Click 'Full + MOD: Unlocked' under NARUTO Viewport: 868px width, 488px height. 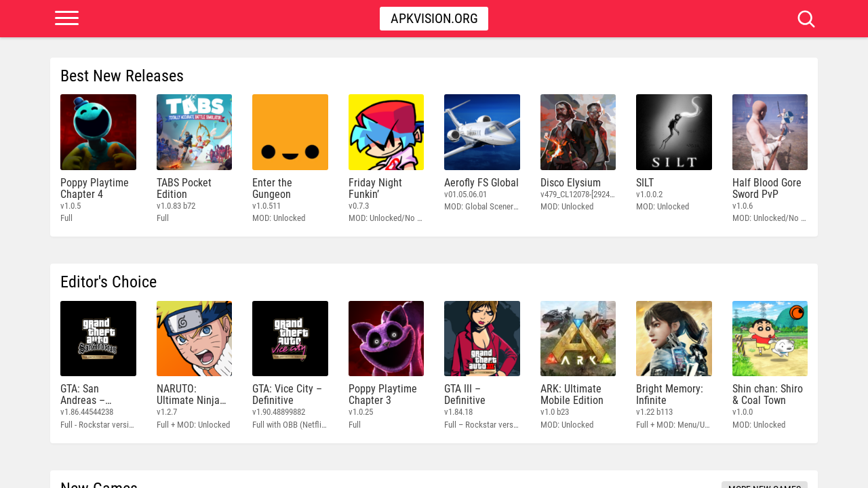pyautogui.click(x=193, y=425)
